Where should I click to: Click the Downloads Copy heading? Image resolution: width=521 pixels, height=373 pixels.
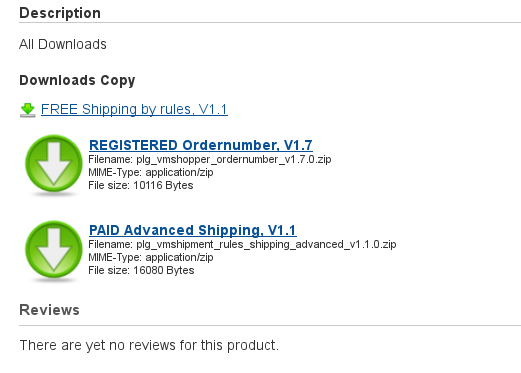click(77, 80)
